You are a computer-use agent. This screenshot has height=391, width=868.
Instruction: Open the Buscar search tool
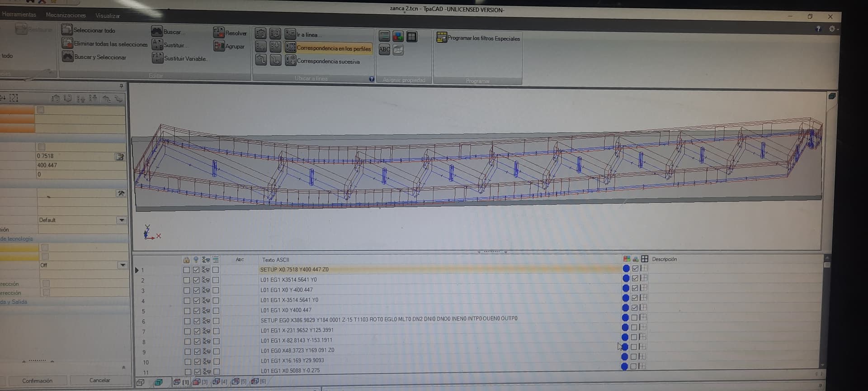tap(157, 32)
